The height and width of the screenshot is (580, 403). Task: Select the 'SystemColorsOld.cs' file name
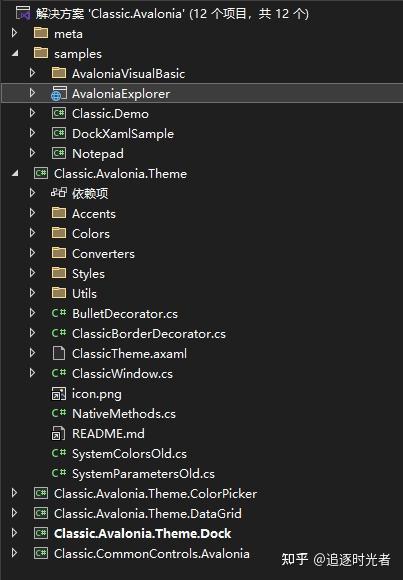coord(130,454)
